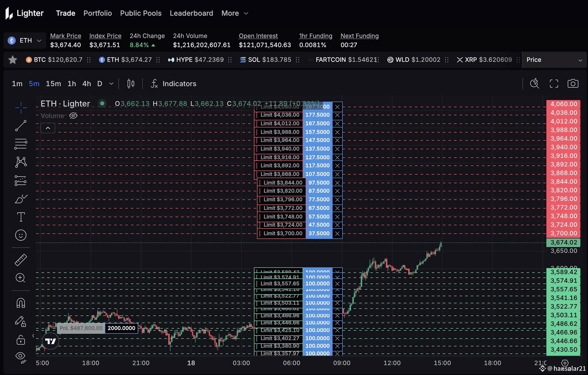Screen dimensions: 588x375
Task: Toggle lock all drawings
Action: pyautogui.click(x=21, y=340)
